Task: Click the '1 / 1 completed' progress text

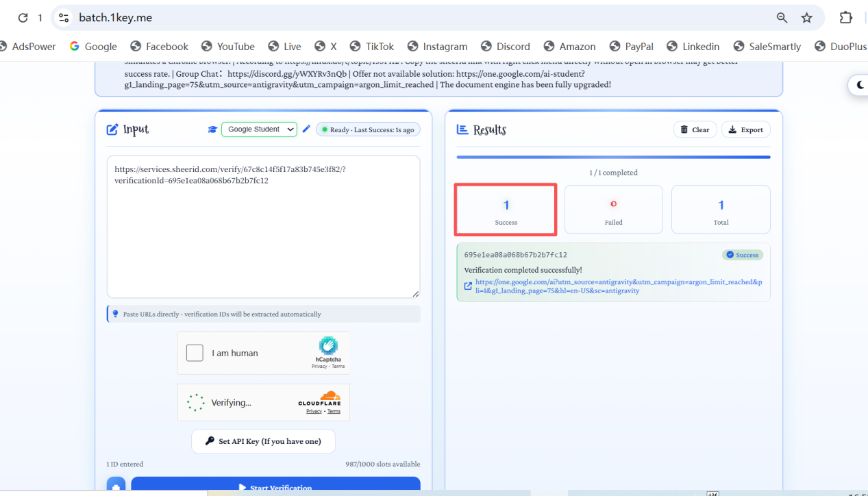Action: tap(614, 173)
